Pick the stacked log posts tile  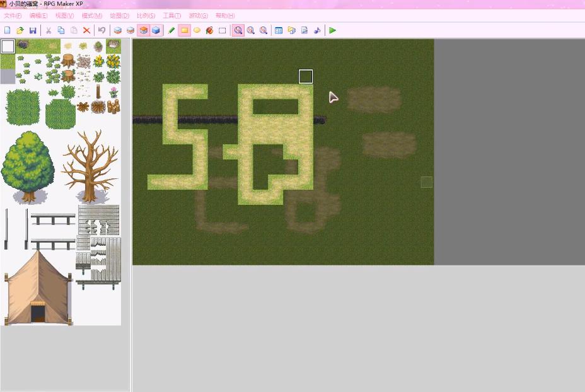pos(113,107)
